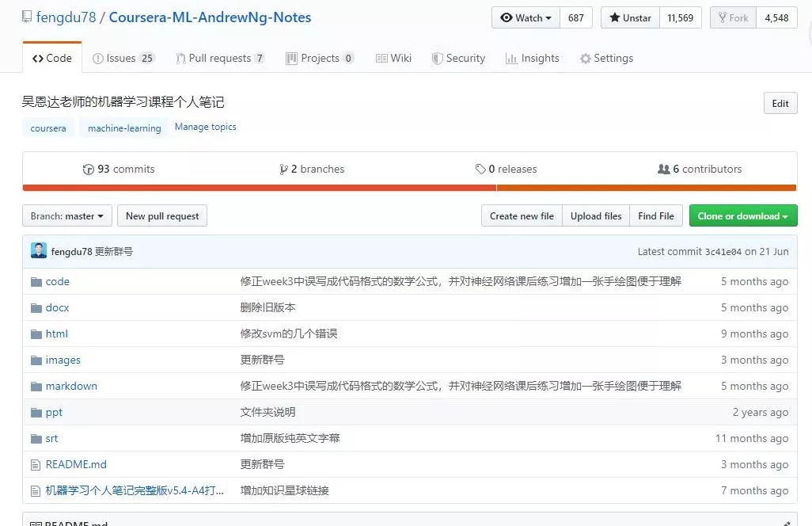The height and width of the screenshot is (526, 812).
Task: Click the folder icon beside code
Action: click(36, 282)
